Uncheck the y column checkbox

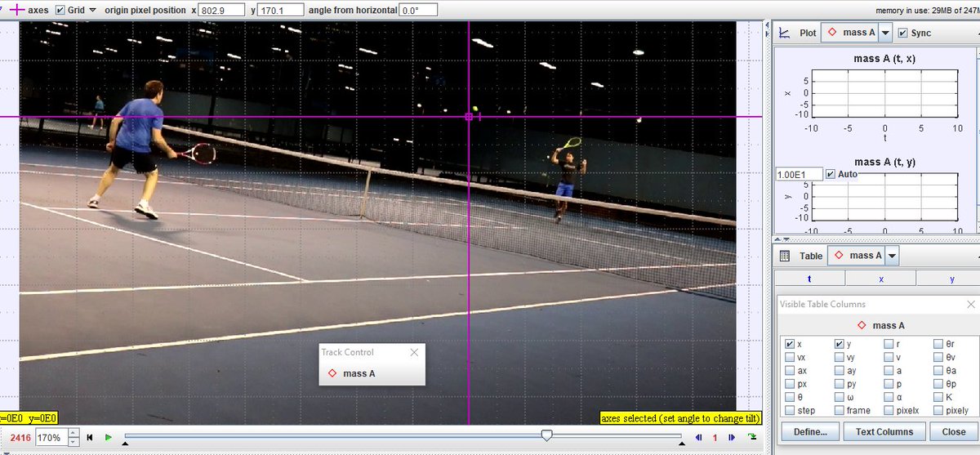(839, 345)
